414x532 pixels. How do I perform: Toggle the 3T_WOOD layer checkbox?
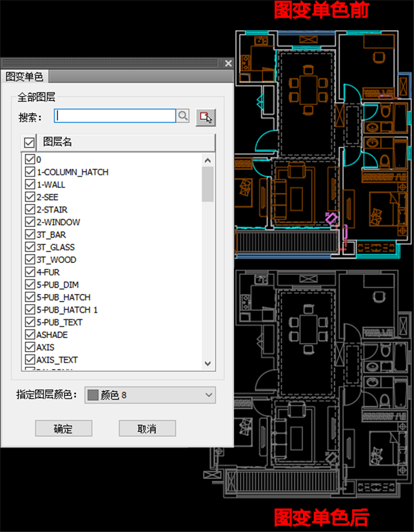[x=30, y=260]
